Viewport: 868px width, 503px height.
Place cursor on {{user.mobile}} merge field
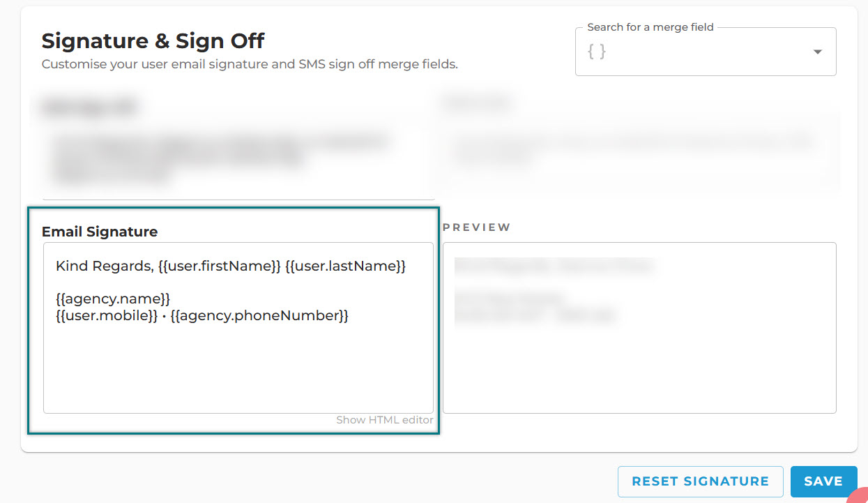[x=107, y=315]
